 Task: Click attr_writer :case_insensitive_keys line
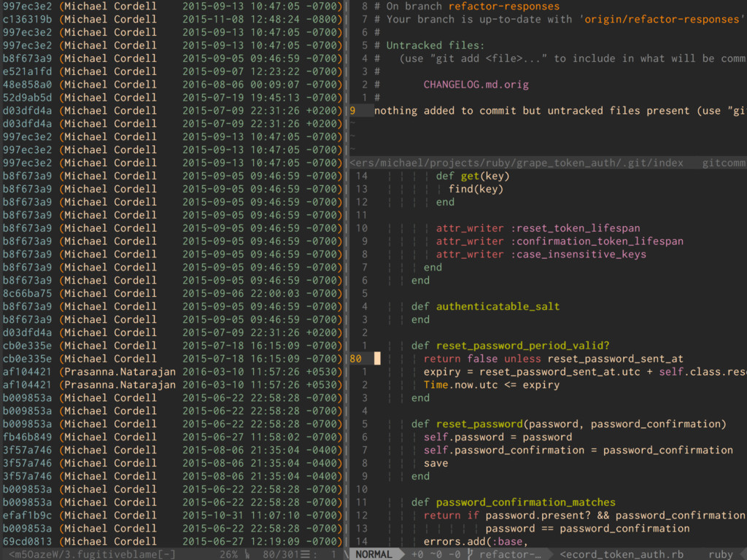pos(541,254)
